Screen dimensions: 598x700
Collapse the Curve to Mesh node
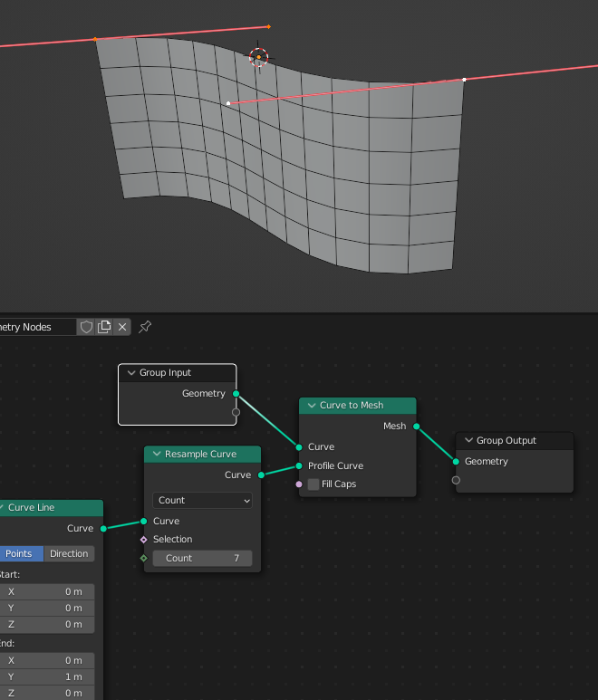click(x=311, y=406)
